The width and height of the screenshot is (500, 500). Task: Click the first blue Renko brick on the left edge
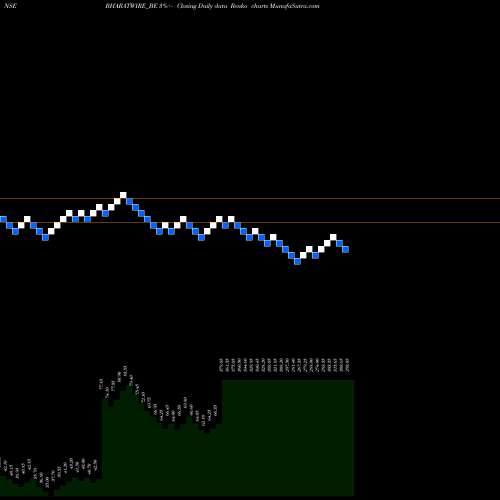[3, 219]
